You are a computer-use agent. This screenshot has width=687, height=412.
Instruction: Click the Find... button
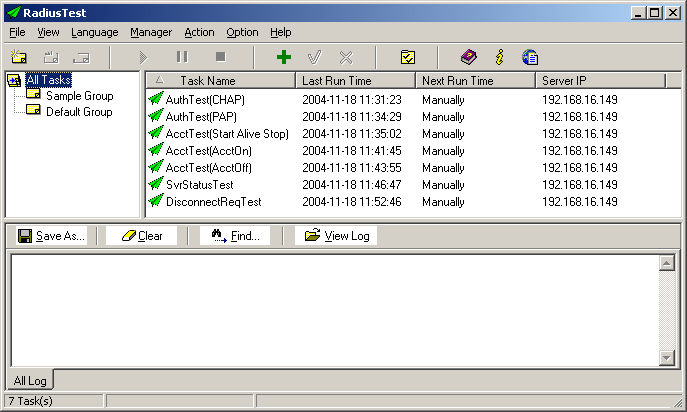(x=235, y=236)
